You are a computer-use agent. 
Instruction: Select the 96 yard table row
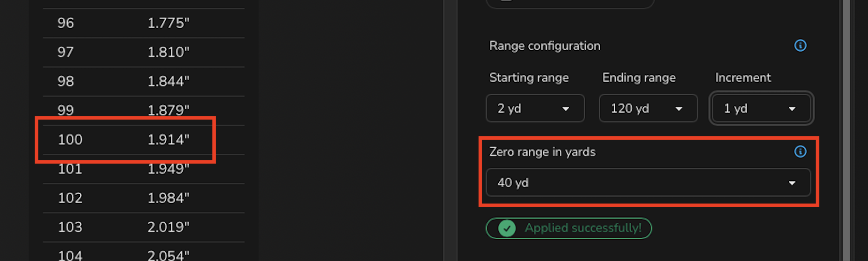point(143,23)
